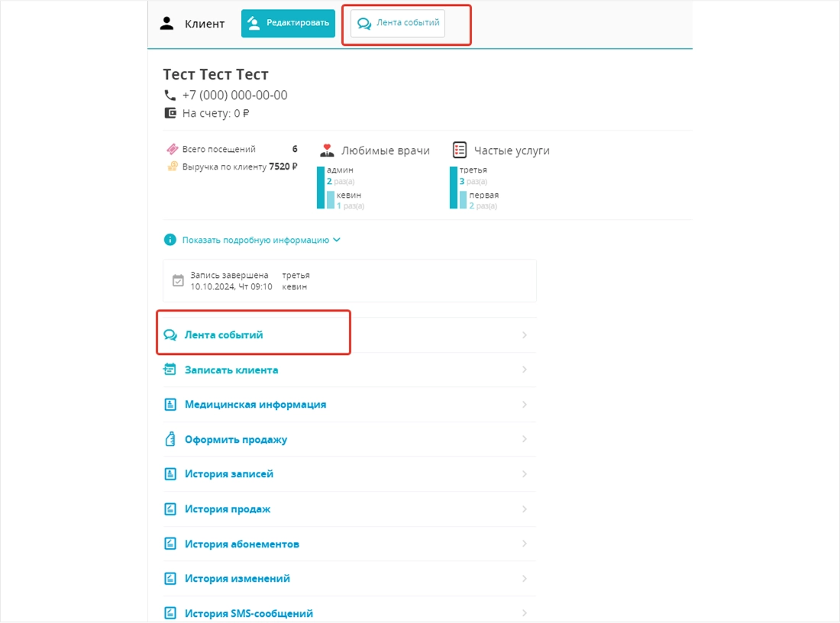This screenshot has height=623, width=840.
Task: Click the icon beside История записей
Action: click(170, 474)
